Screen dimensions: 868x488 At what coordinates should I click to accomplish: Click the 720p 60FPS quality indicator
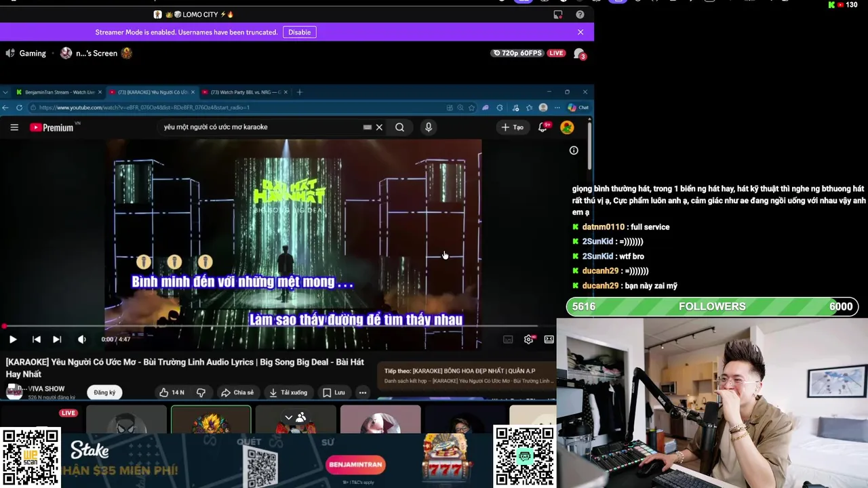(517, 53)
